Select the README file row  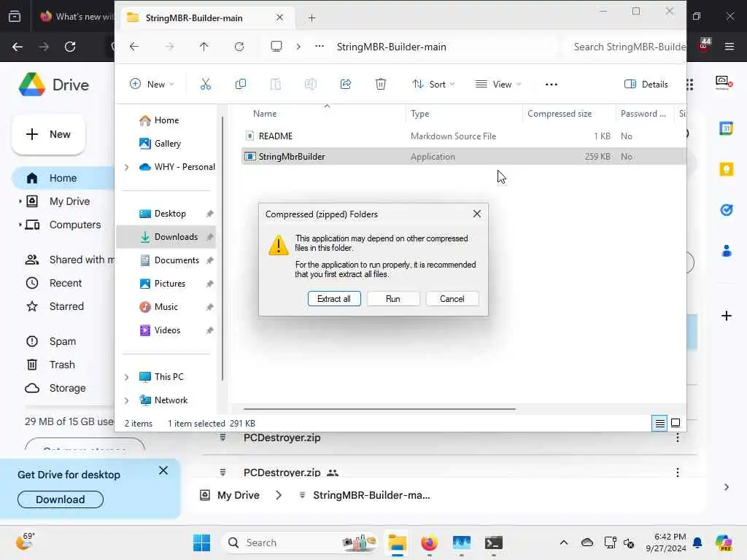click(x=462, y=136)
